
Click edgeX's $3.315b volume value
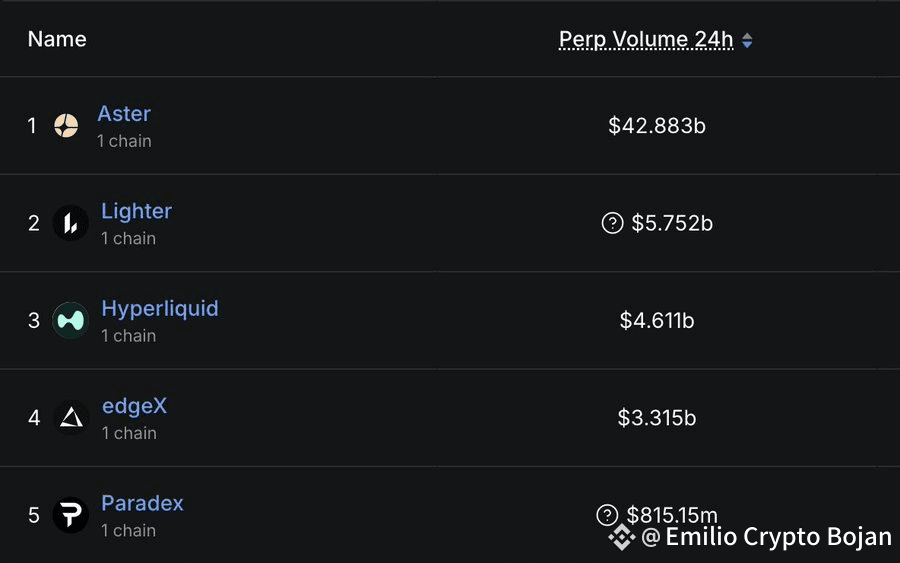(x=657, y=418)
